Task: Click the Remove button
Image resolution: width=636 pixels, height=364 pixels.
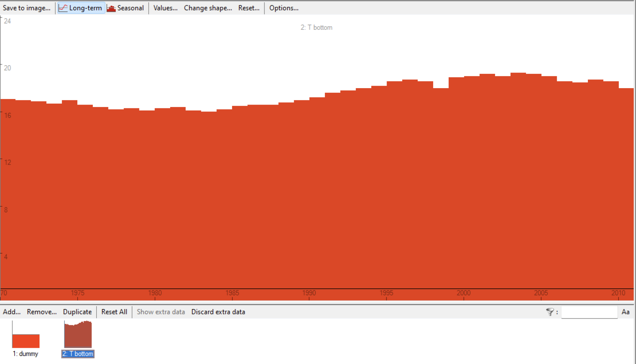Action: point(42,312)
